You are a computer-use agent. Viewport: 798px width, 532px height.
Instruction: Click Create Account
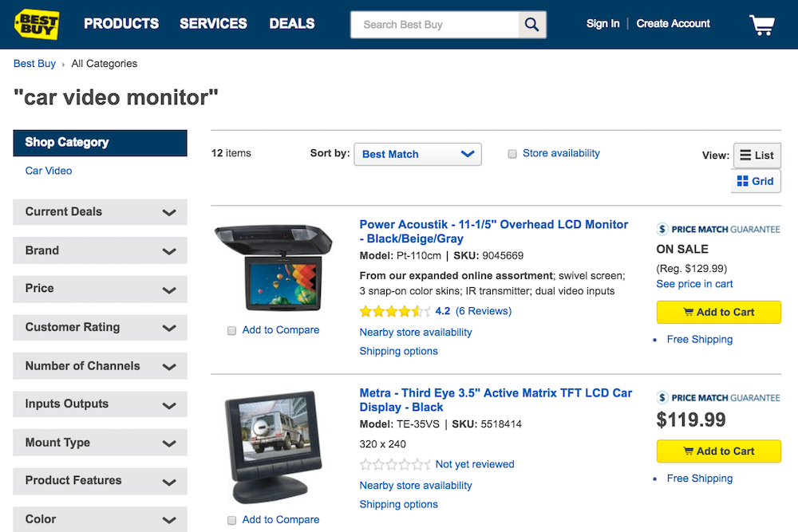673,24
